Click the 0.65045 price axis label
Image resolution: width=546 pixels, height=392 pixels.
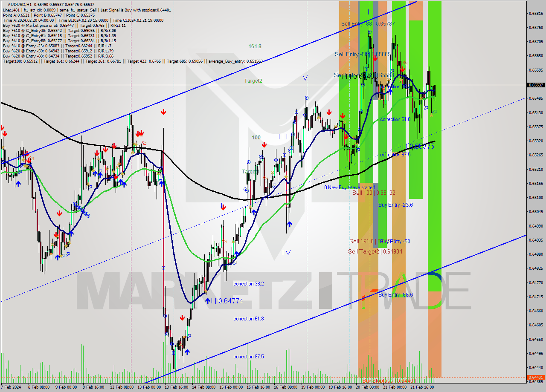(536, 211)
